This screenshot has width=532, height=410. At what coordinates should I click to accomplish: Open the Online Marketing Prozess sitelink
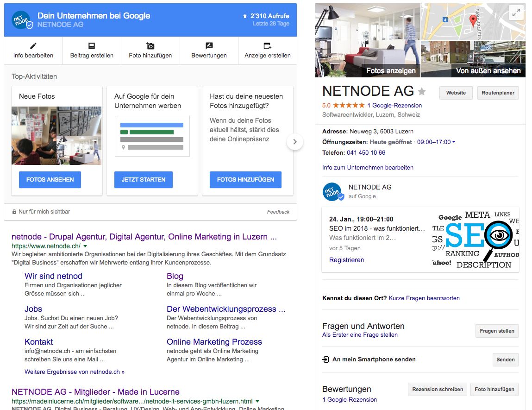pyautogui.click(x=214, y=342)
